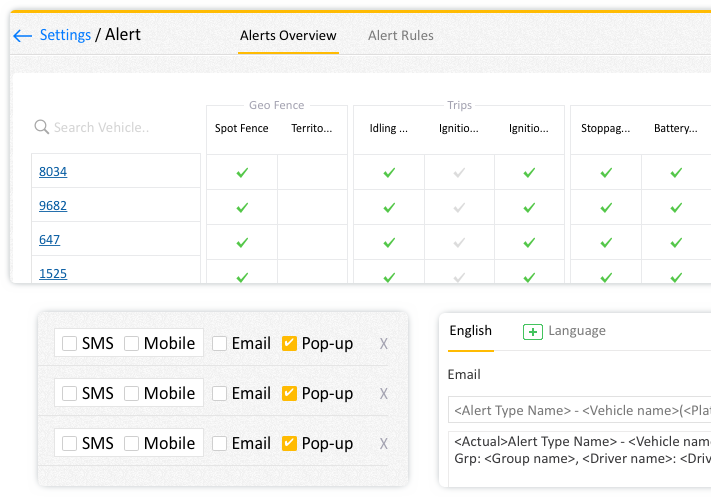Image resolution: width=711 pixels, height=497 pixels.
Task: Click Stoppage checkmark for vehicle 647
Action: pyautogui.click(x=606, y=241)
